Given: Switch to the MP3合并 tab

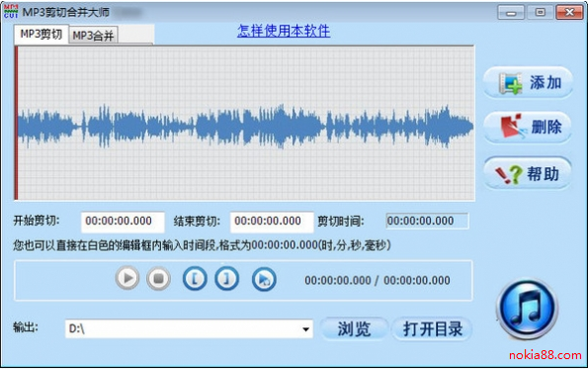Looking at the screenshot, I should [x=93, y=36].
